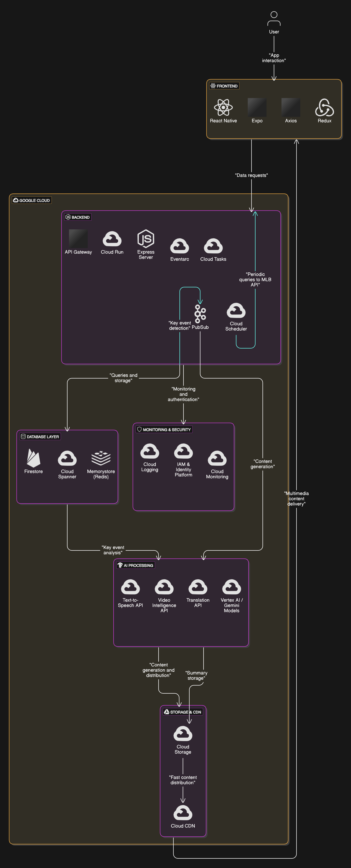The width and height of the screenshot is (351, 868).
Task: Select the MONITORING & SECURITY header label
Action: [x=164, y=430]
